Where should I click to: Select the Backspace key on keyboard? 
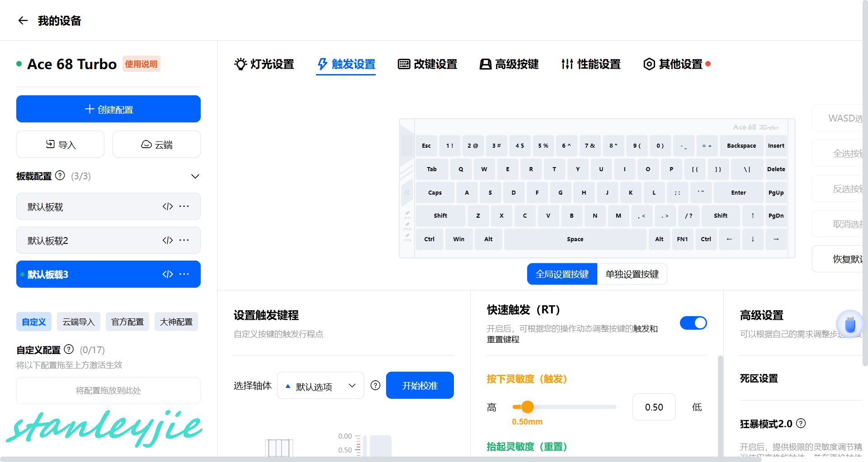pyautogui.click(x=741, y=146)
